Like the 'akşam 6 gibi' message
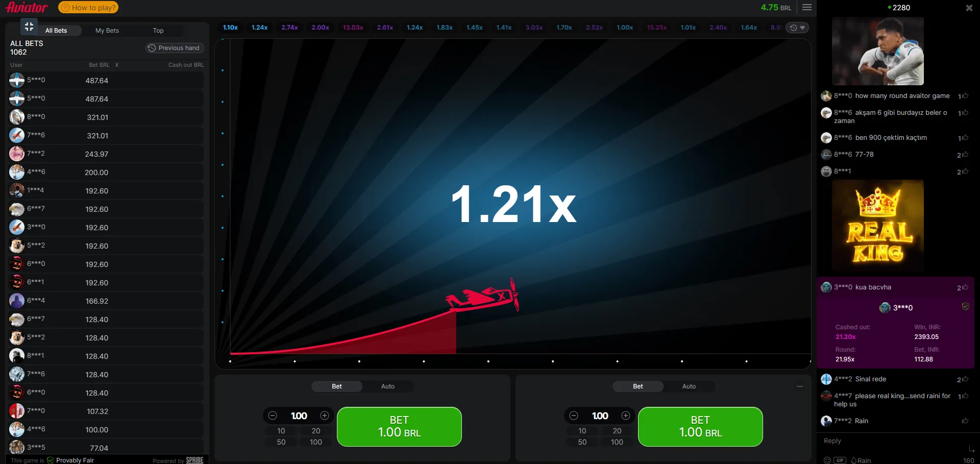The width and height of the screenshot is (980, 464). tap(965, 112)
